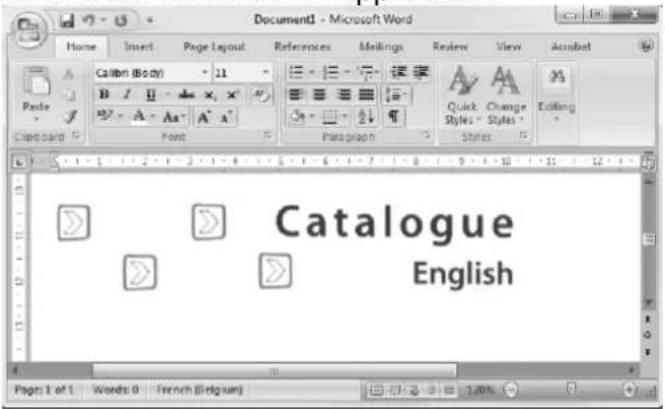Open the font size dropdown
Screen dimensions: 665x409
pos(266,73)
